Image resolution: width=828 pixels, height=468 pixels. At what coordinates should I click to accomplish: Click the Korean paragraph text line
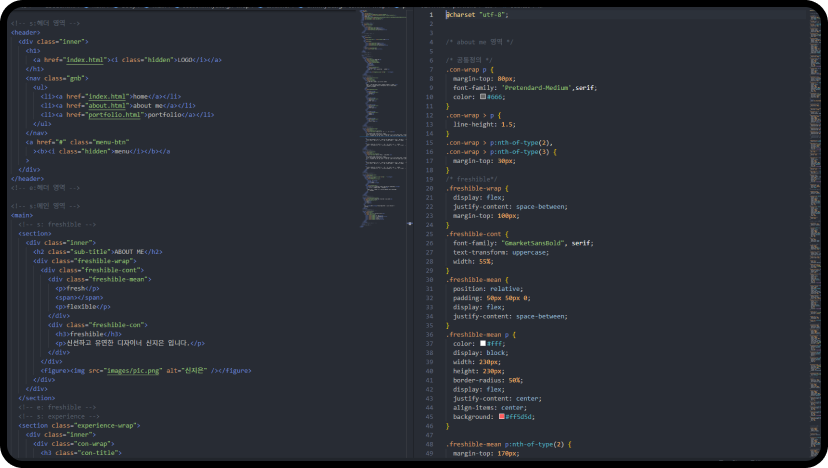pyautogui.click(x=130, y=343)
